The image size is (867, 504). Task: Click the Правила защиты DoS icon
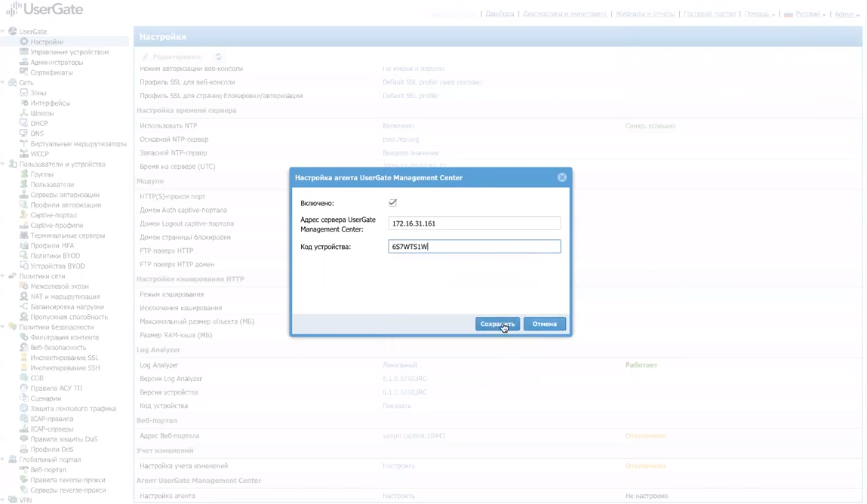coord(24,439)
